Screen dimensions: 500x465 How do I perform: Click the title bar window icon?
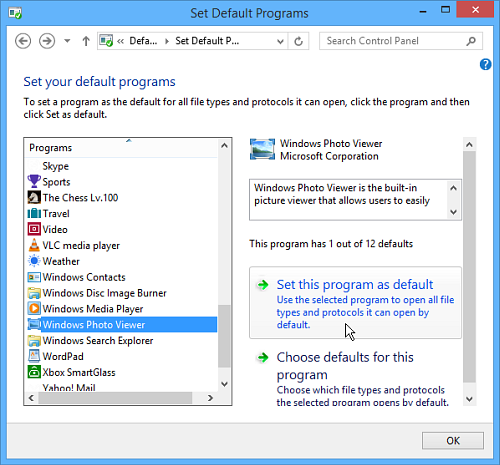click(x=15, y=13)
